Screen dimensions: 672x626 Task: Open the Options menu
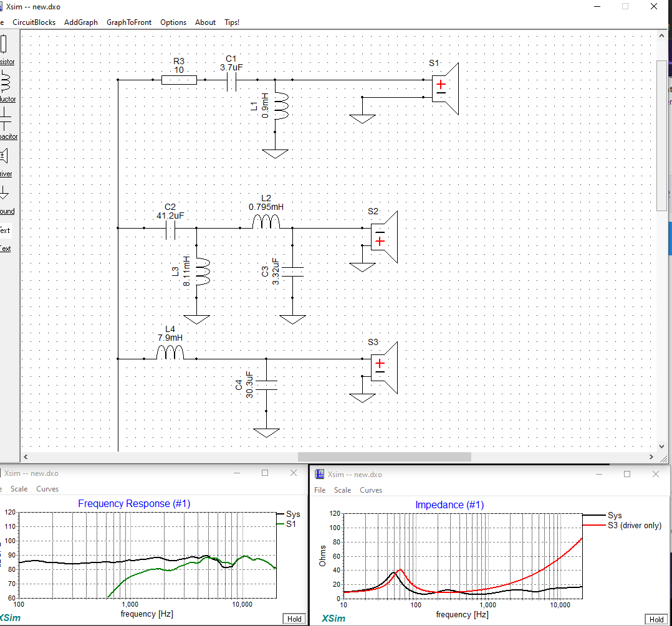pos(173,22)
